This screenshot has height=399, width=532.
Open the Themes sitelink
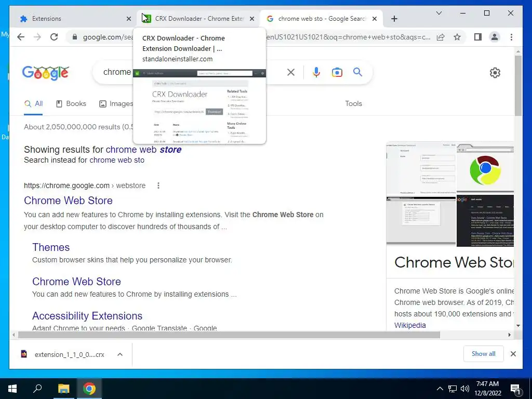[x=51, y=247]
